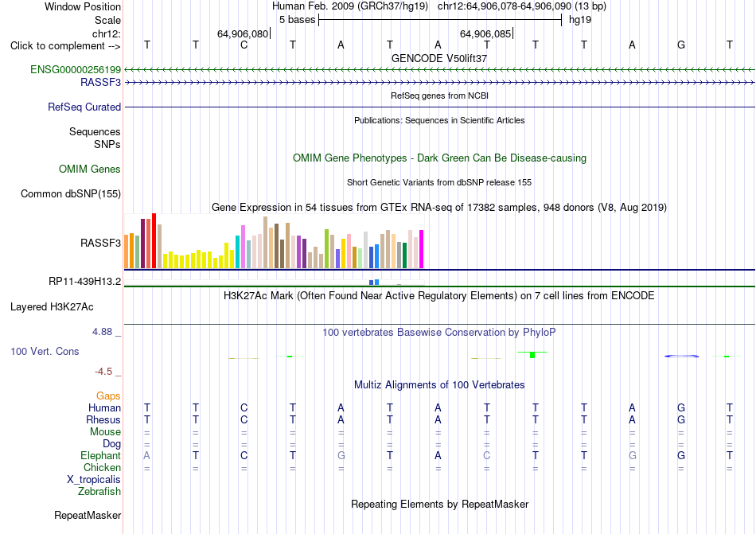The width and height of the screenshot is (756, 534).
Task: Click the C base in the chr12 sequence row
Action: pyautogui.click(x=244, y=45)
